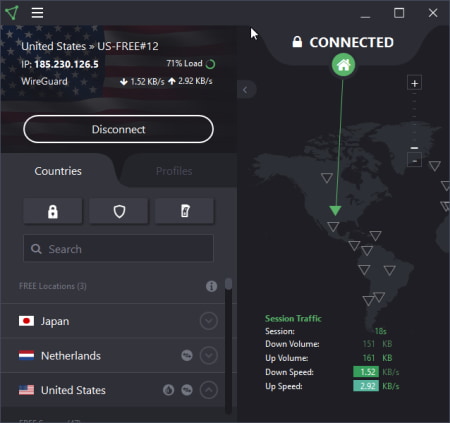
Task: Switch to the Countries tab
Action: tap(58, 171)
